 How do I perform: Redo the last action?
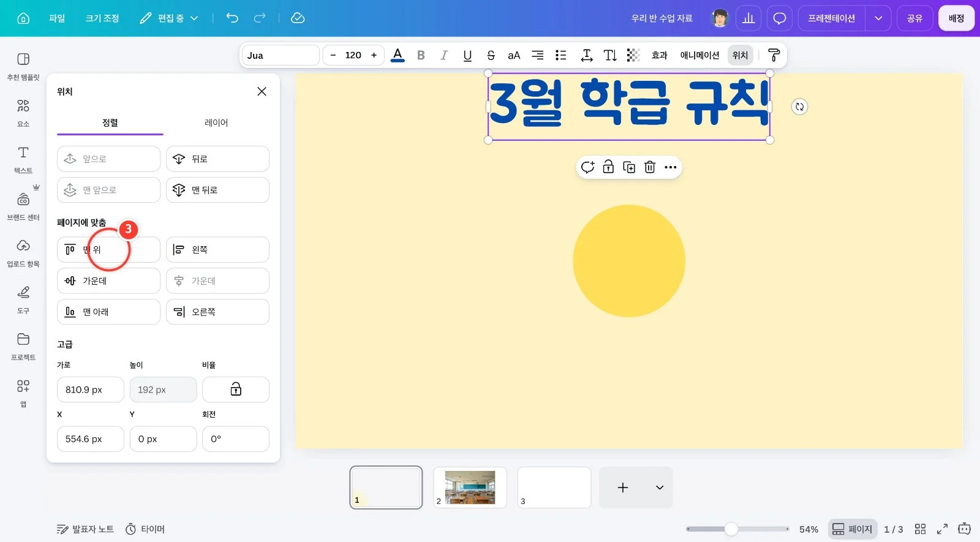260,18
